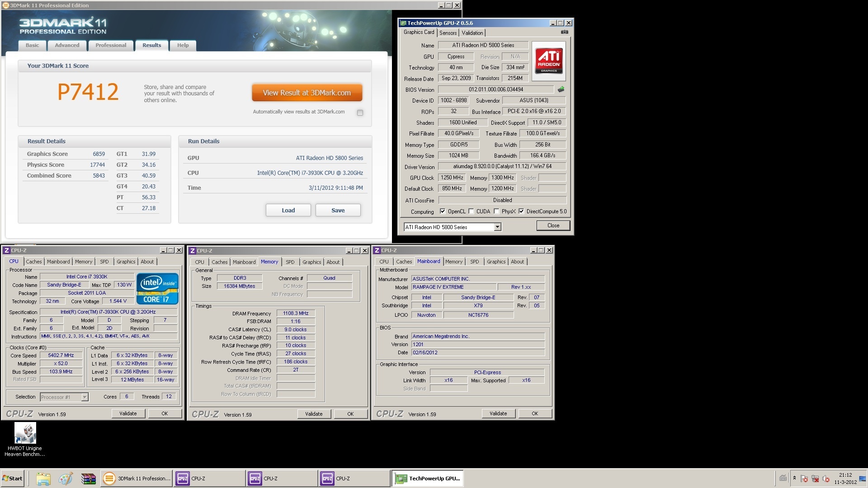Expand the Processor #1 selection dropdown
Image resolution: width=868 pixels, height=488 pixels.
pyautogui.click(x=85, y=397)
